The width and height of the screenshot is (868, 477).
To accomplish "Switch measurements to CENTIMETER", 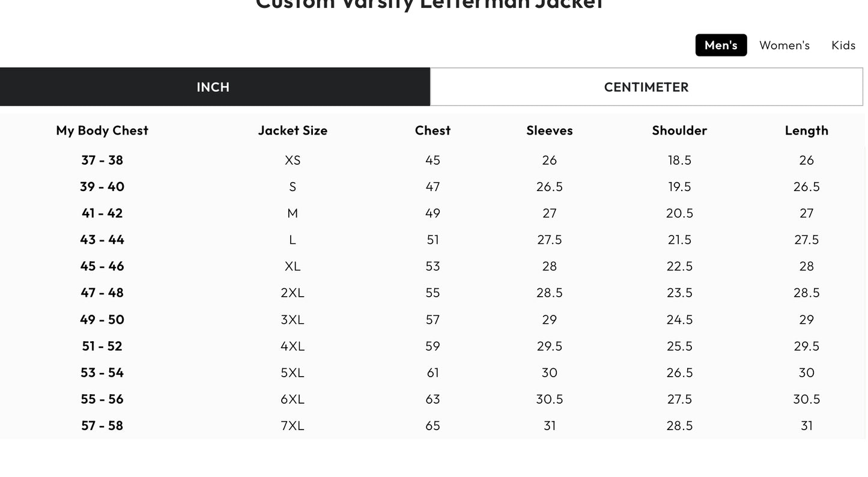I will point(646,86).
